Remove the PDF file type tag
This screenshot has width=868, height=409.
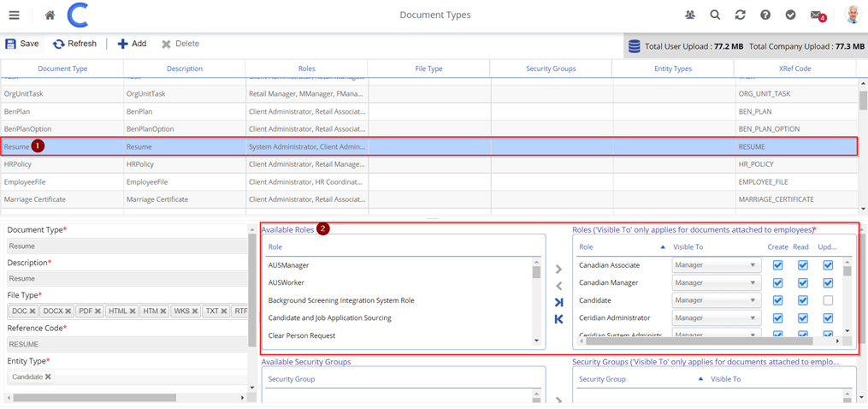[97, 311]
